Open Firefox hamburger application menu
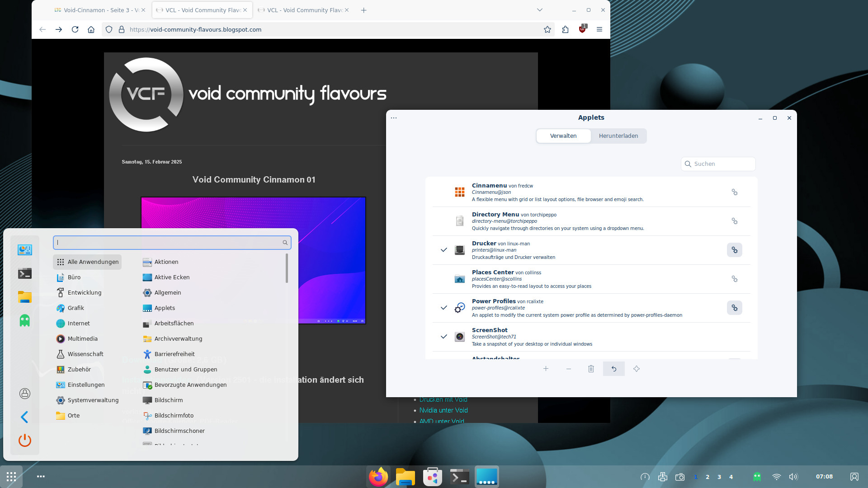Image resolution: width=868 pixels, height=488 pixels. click(599, 29)
